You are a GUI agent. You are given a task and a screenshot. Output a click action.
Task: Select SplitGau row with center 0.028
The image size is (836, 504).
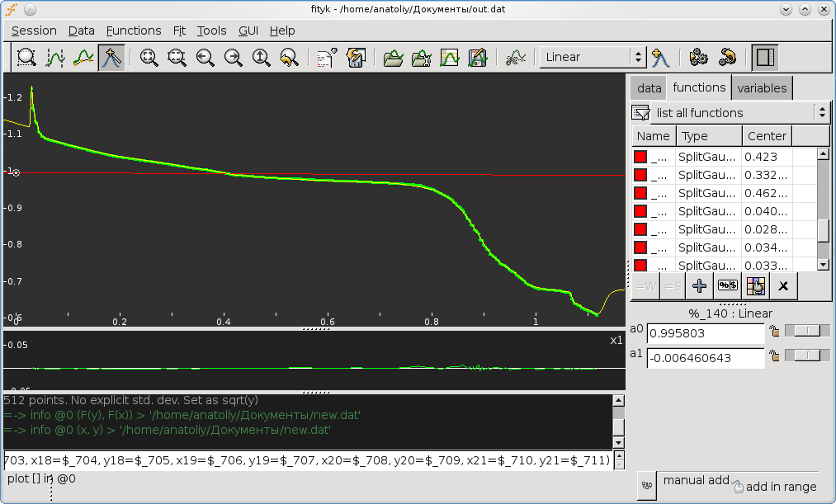pyautogui.click(x=725, y=229)
